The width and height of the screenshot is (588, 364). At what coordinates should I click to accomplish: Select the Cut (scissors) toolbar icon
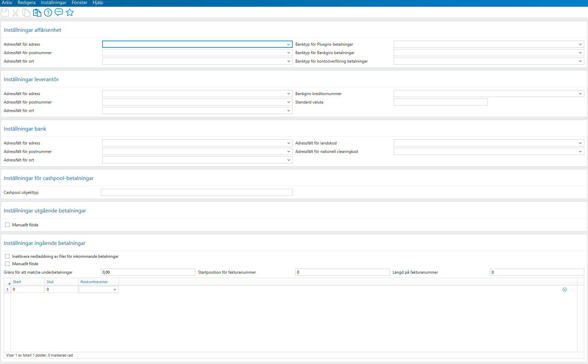(x=15, y=13)
